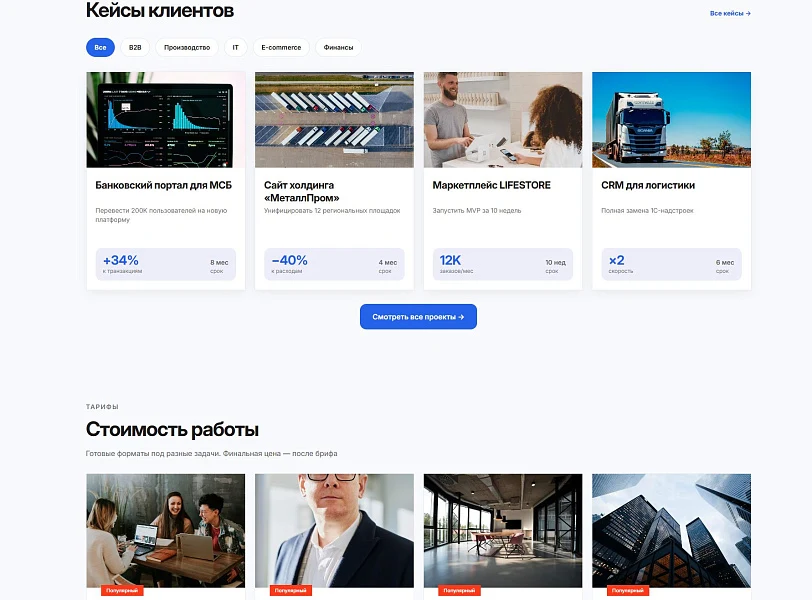Click "Перевести 200K пользователей" description
812x600 pixels.
(161, 215)
